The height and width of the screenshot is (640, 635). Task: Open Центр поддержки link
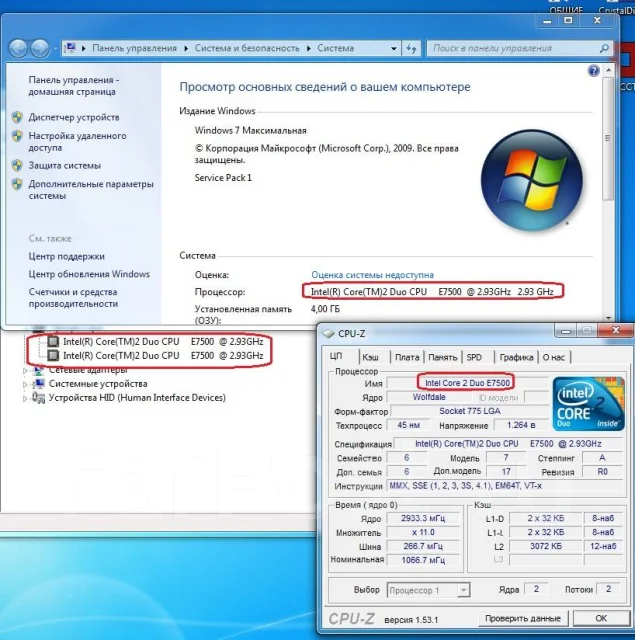click(x=67, y=256)
